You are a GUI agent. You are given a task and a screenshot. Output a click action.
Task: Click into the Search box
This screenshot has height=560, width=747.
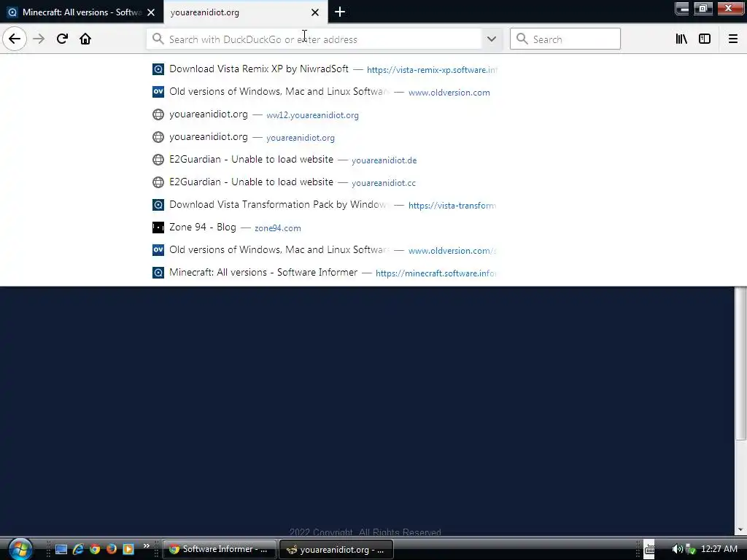(x=565, y=39)
